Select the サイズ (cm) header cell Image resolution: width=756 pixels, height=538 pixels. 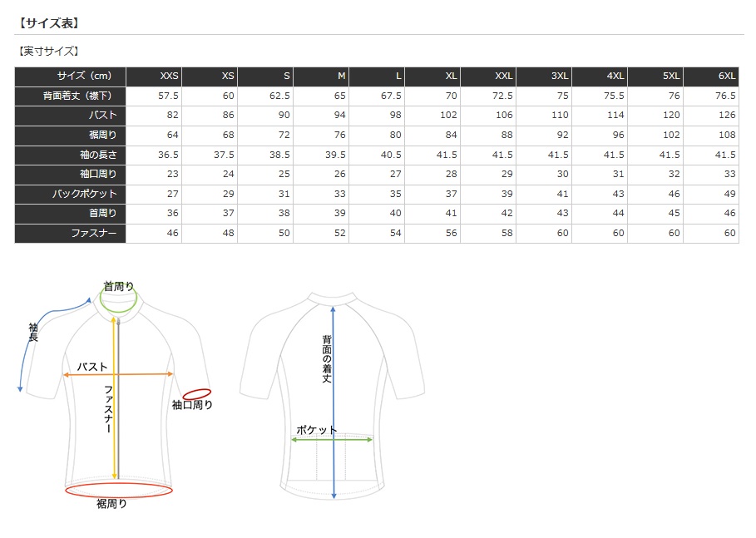(71, 77)
